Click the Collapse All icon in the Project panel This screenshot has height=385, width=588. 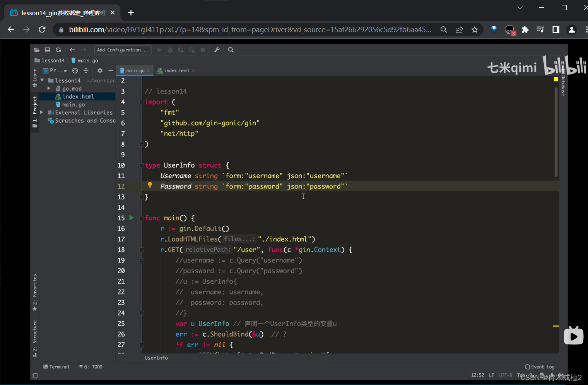86,71
